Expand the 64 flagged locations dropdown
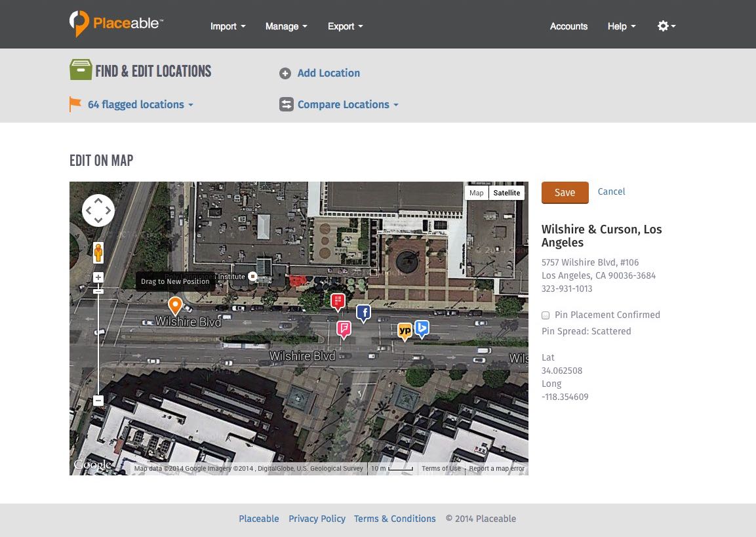Viewport: 756px width, 537px height. click(140, 104)
